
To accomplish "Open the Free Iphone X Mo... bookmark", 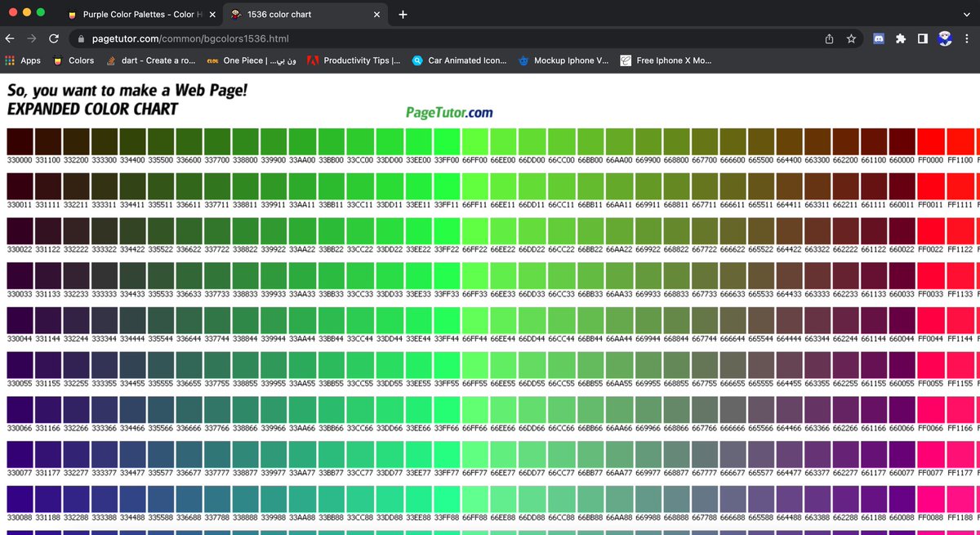I will pos(666,60).
